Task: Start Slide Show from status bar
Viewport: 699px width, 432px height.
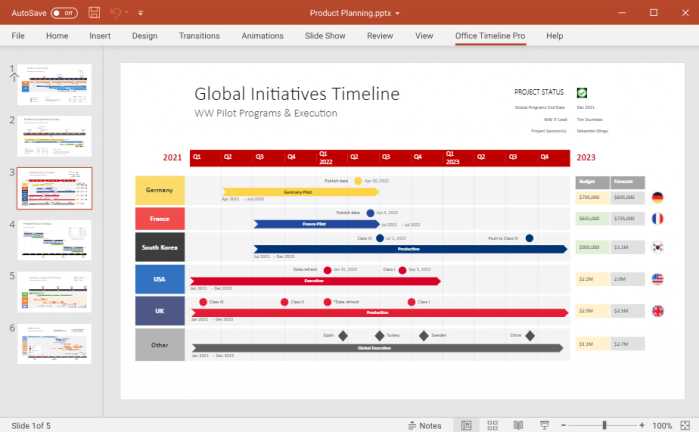Action: click(541, 425)
